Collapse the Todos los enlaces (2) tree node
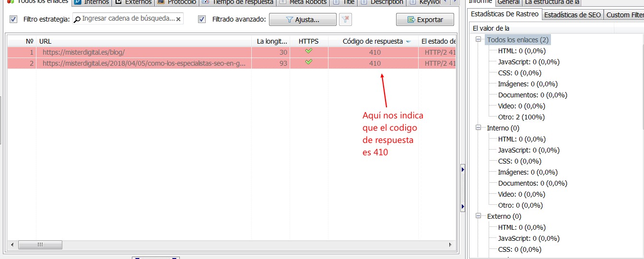Viewport: 644px width, 259px height. click(479, 40)
